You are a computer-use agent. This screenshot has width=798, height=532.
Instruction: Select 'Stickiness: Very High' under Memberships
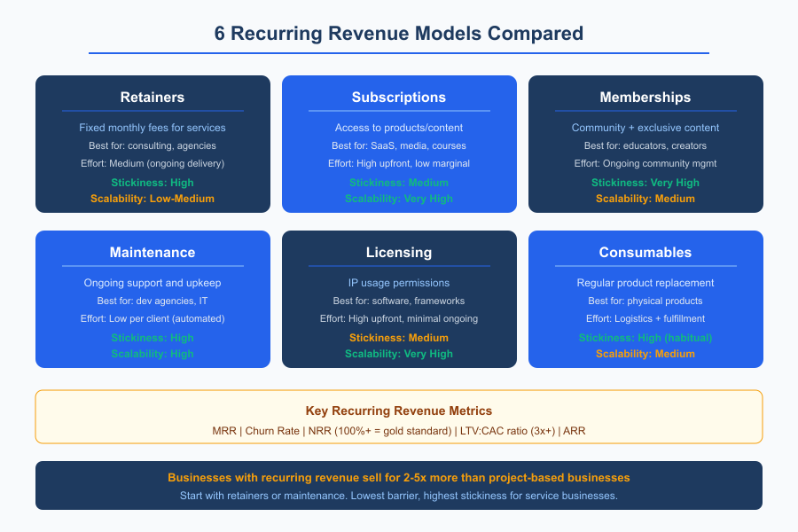(x=645, y=181)
